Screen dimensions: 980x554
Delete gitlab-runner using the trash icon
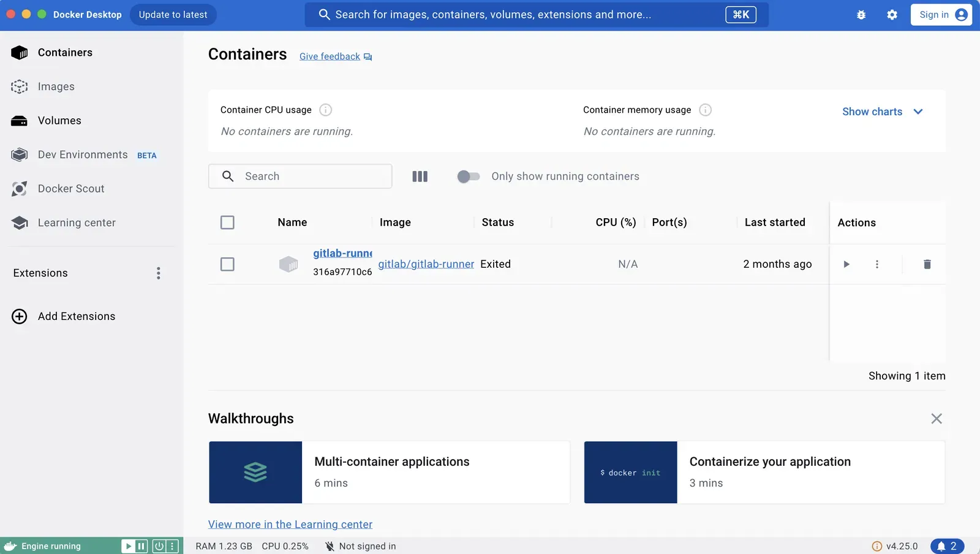click(x=927, y=264)
